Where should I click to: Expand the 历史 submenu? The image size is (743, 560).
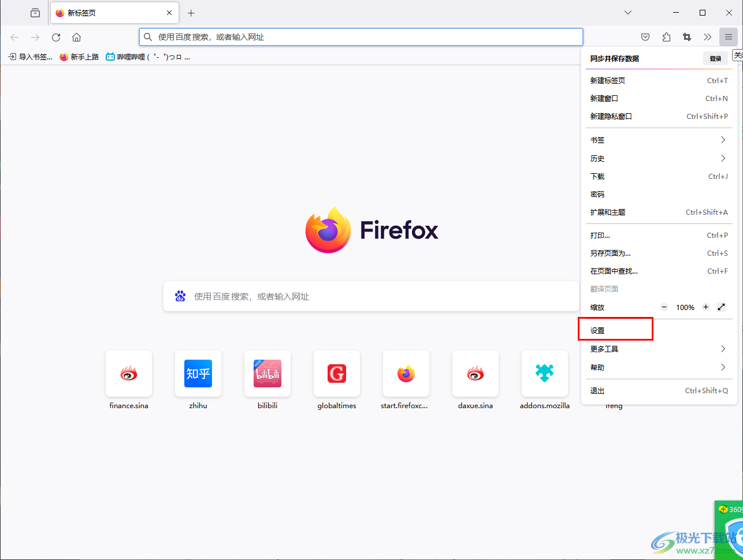click(659, 159)
